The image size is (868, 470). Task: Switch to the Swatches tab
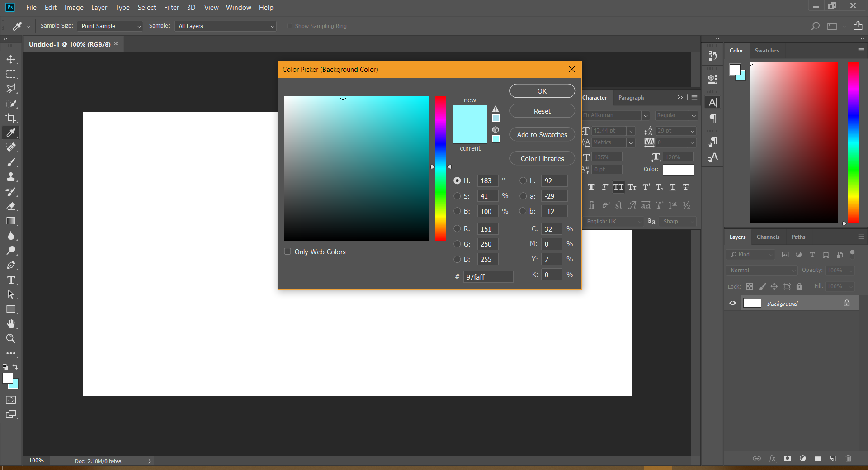[767, 51]
